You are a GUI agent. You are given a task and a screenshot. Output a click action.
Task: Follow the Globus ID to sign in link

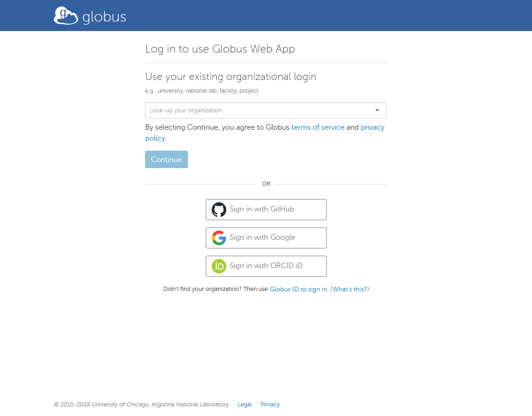(298, 289)
